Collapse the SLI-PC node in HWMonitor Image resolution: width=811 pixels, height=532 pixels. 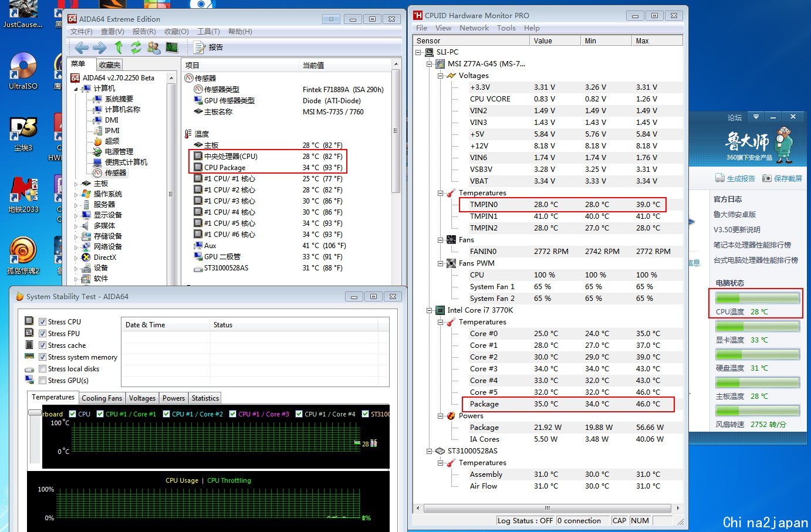click(418, 52)
